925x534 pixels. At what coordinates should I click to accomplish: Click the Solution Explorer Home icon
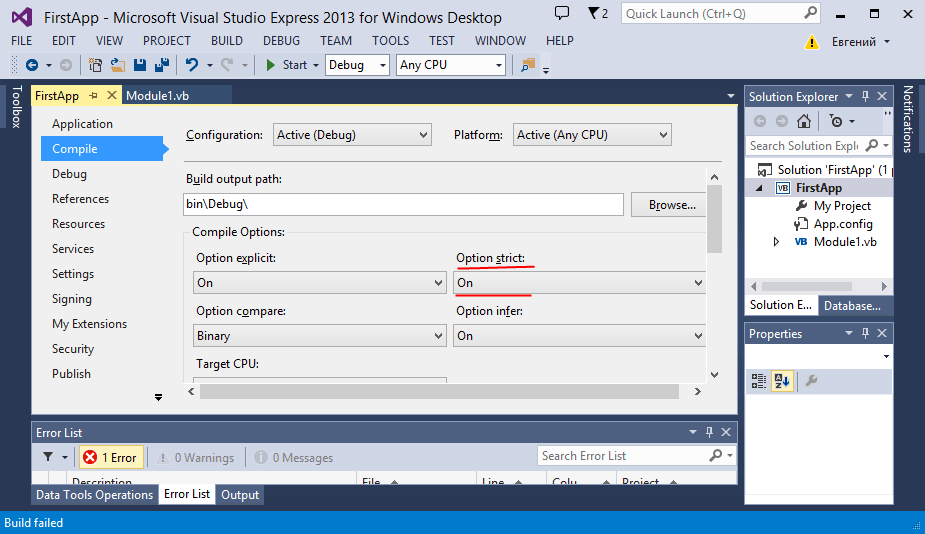pyautogui.click(x=803, y=122)
